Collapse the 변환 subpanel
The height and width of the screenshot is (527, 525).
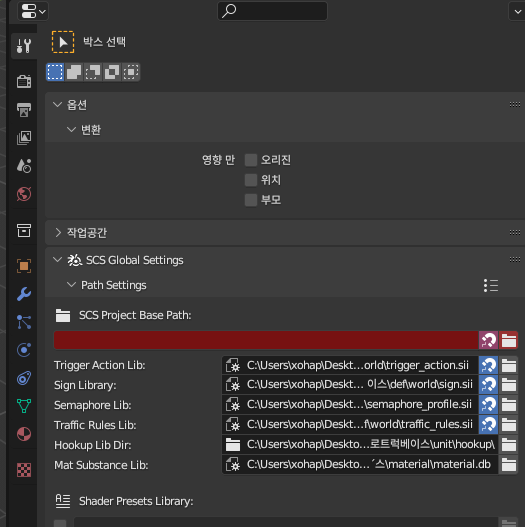pos(71,129)
